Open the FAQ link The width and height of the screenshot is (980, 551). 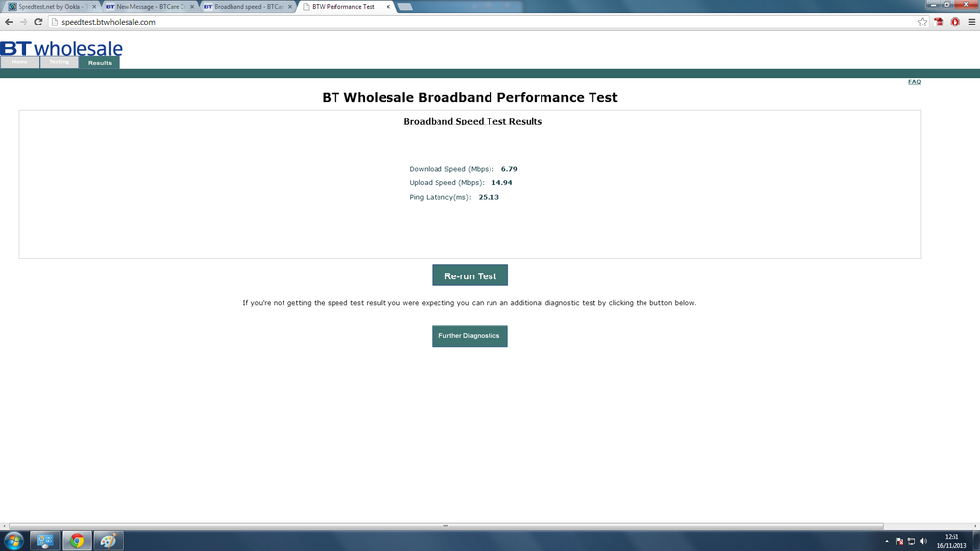click(x=914, y=81)
